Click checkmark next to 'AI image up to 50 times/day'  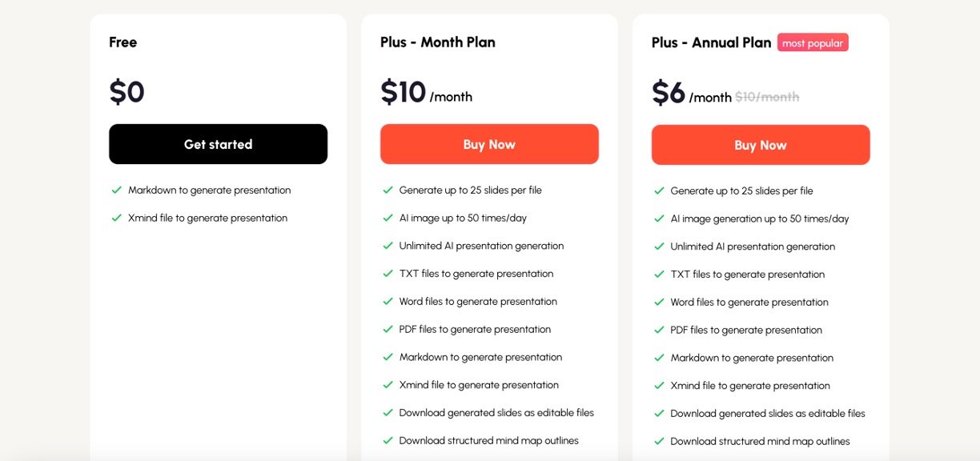[388, 218]
